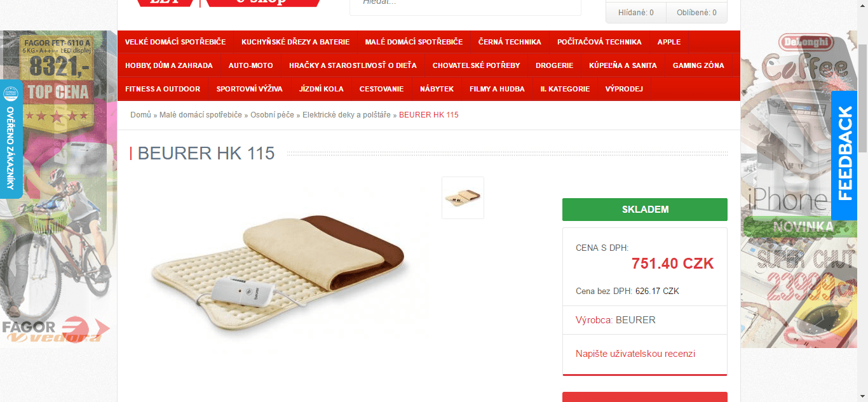Follow the Elektrické deky a polštáře breadcrumb
868x402 pixels.
346,115
